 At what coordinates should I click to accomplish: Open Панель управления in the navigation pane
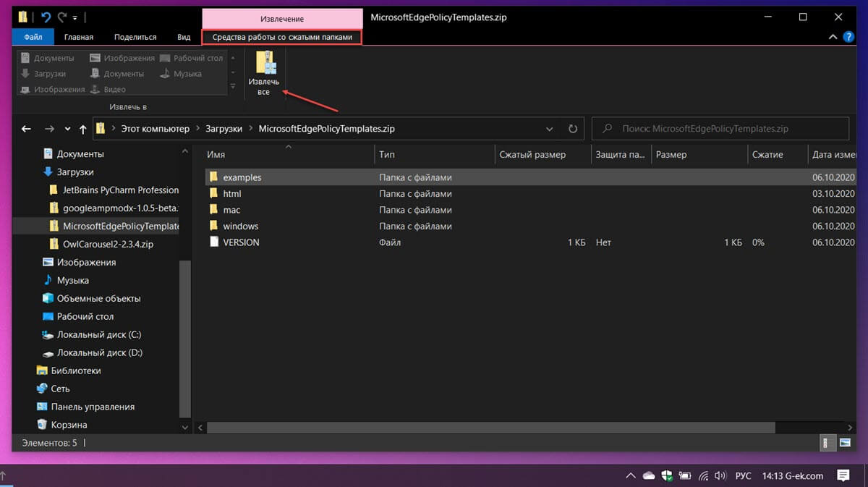point(93,407)
